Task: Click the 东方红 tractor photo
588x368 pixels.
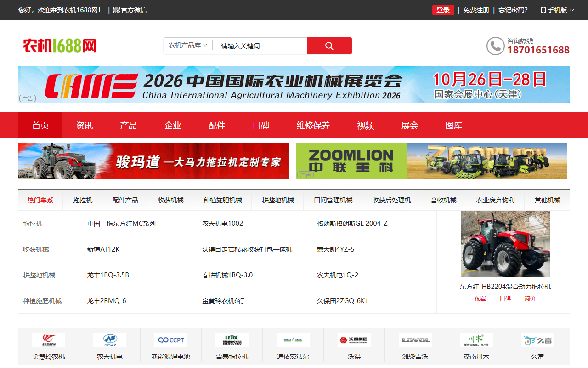Action: [505, 244]
